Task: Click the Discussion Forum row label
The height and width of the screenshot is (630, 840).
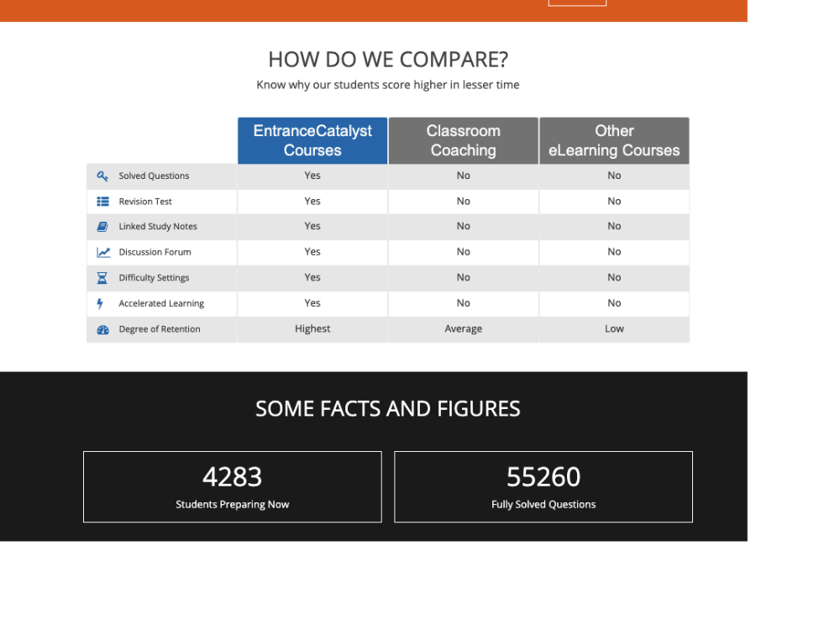Action: click(155, 252)
